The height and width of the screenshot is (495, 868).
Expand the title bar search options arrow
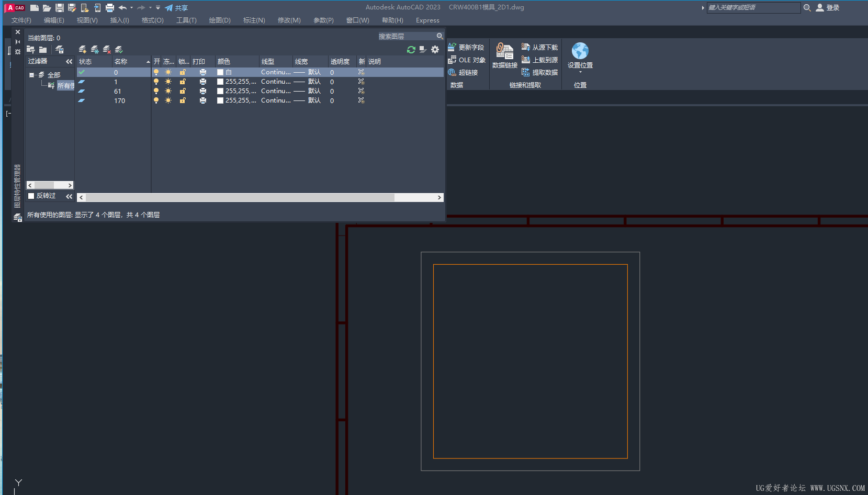coord(703,8)
